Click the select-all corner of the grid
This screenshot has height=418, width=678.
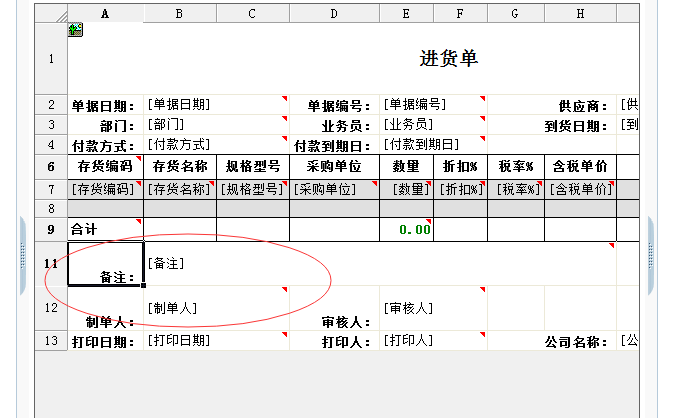51,14
